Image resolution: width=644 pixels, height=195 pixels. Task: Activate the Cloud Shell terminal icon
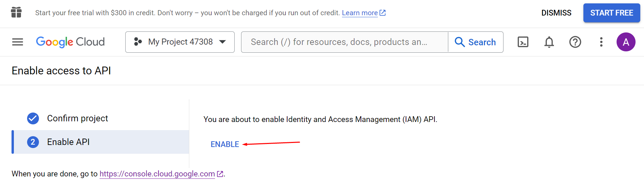coord(523,42)
